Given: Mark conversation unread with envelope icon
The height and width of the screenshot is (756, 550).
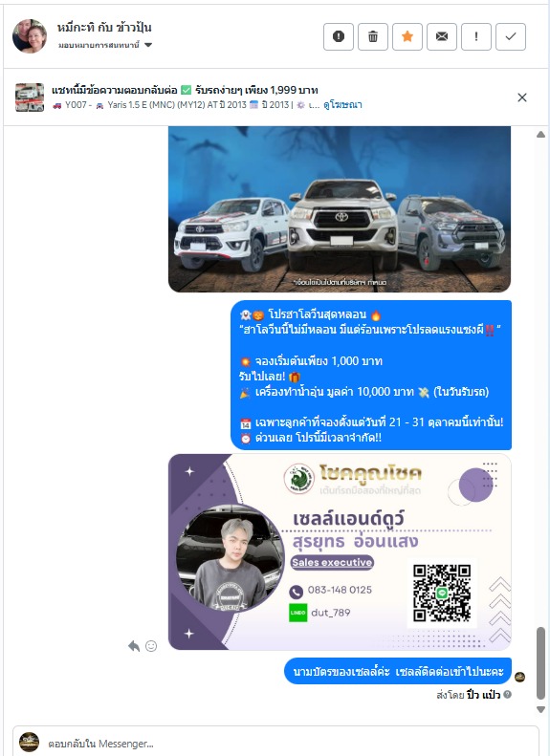Looking at the screenshot, I should click(442, 36).
